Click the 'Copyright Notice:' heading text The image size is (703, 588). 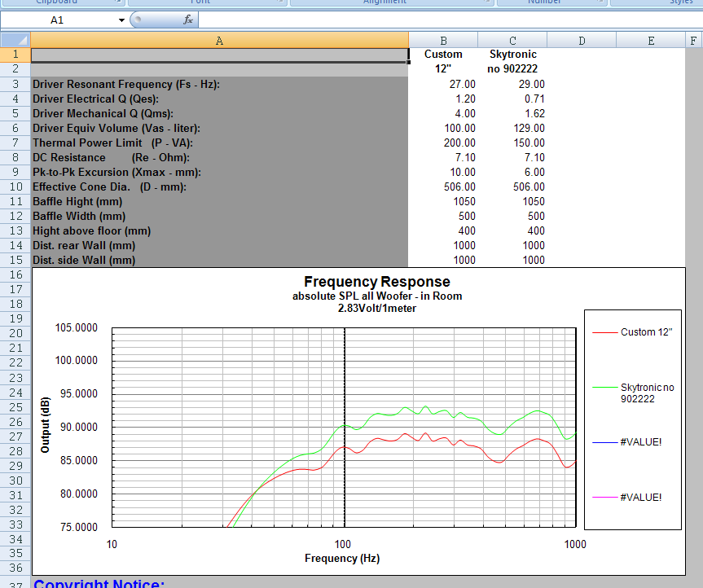coord(99,583)
